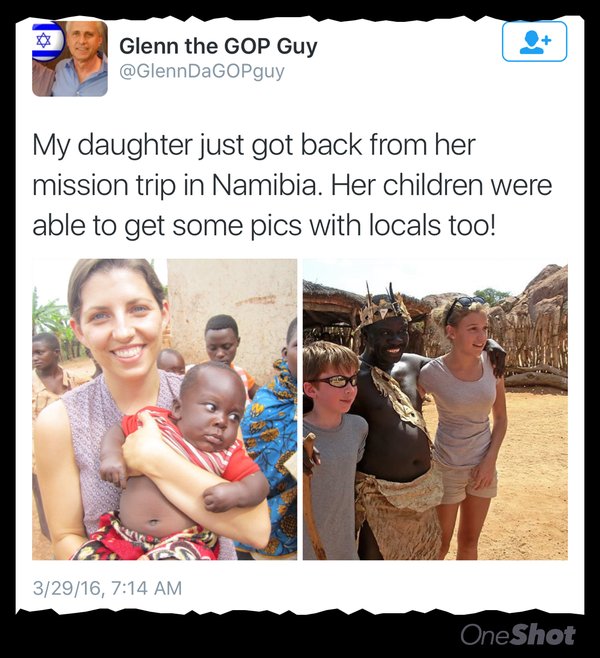This screenshot has height=658, width=600.
Task: Click the follow user icon button
Action: click(534, 41)
